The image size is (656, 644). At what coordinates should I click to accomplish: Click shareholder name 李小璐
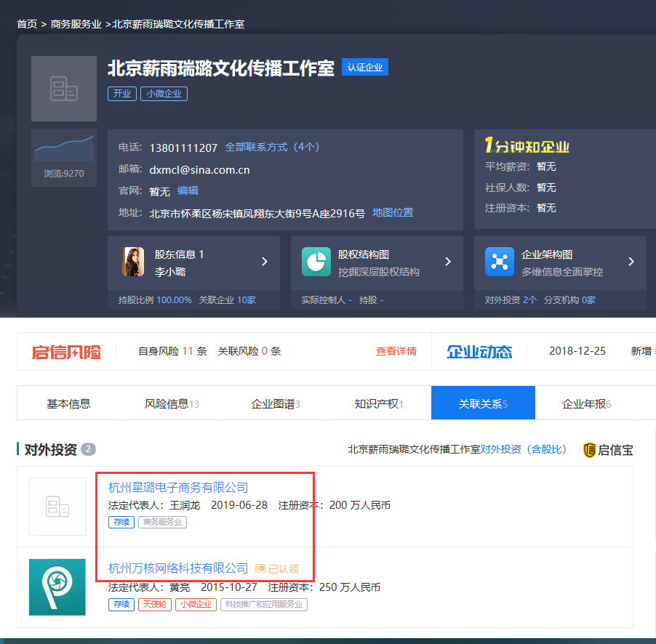[x=170, y=272]
